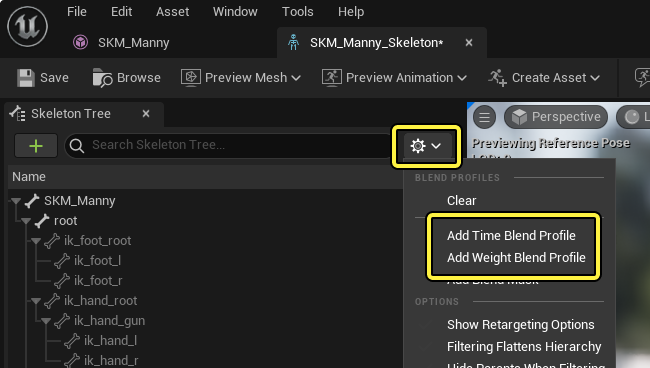Toggle Show Retargeting Options
This screenshot has height=368, width=650.
[521, 324]
